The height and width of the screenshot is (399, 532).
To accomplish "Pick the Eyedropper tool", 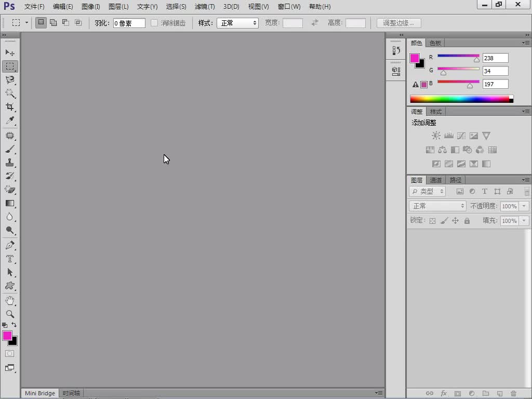I will [10, 121].
